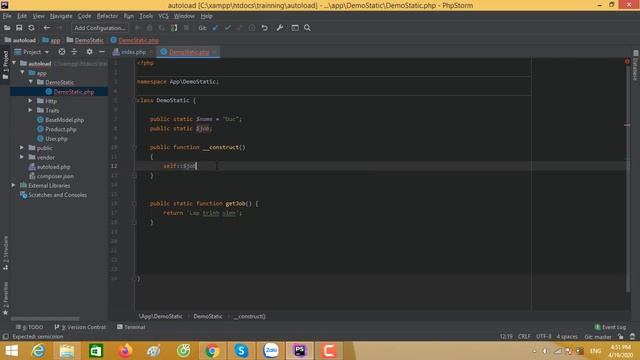Open the VCS menu

point(163,16)
